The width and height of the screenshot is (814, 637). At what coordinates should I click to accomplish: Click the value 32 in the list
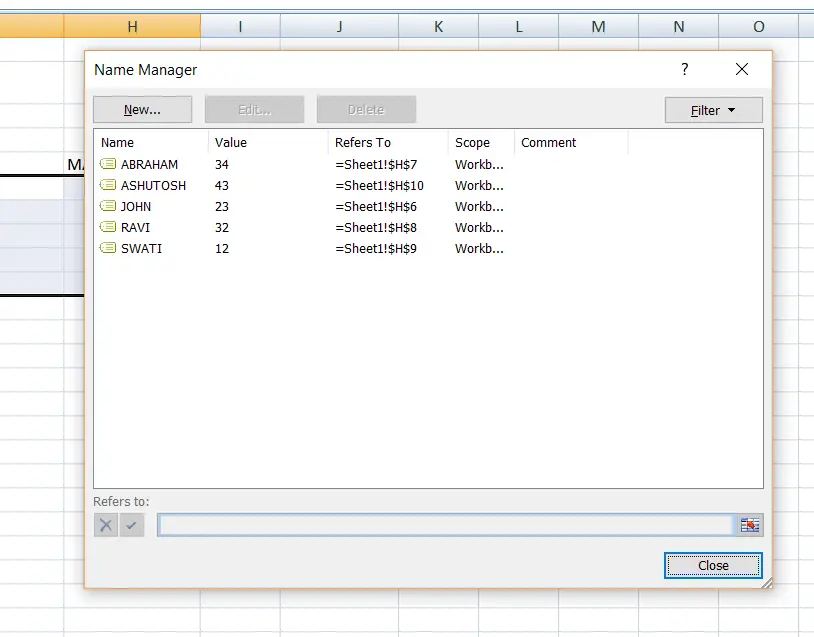click(222, 227)
